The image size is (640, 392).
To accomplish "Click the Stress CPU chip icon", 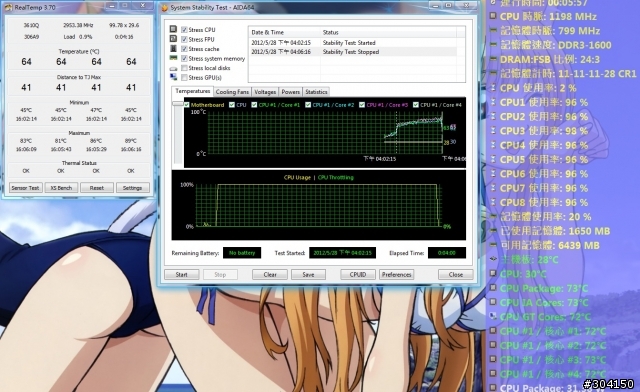I will [173, 29].
